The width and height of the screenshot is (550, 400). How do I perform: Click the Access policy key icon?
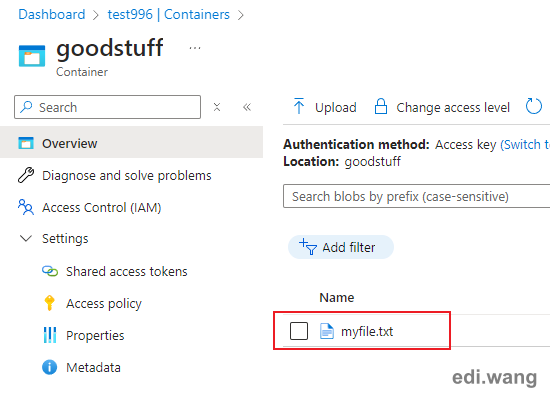pyautogui.click(x=49, y=303)
